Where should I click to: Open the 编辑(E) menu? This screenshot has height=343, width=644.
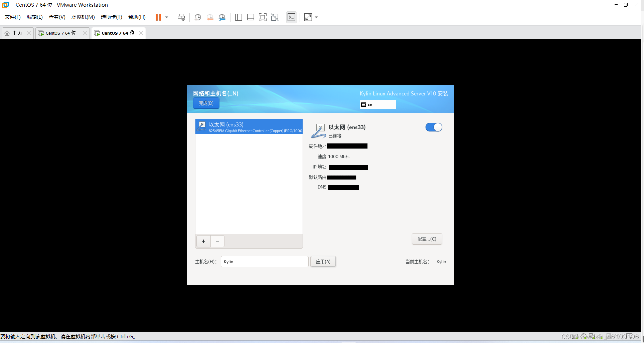coord(35,17)
